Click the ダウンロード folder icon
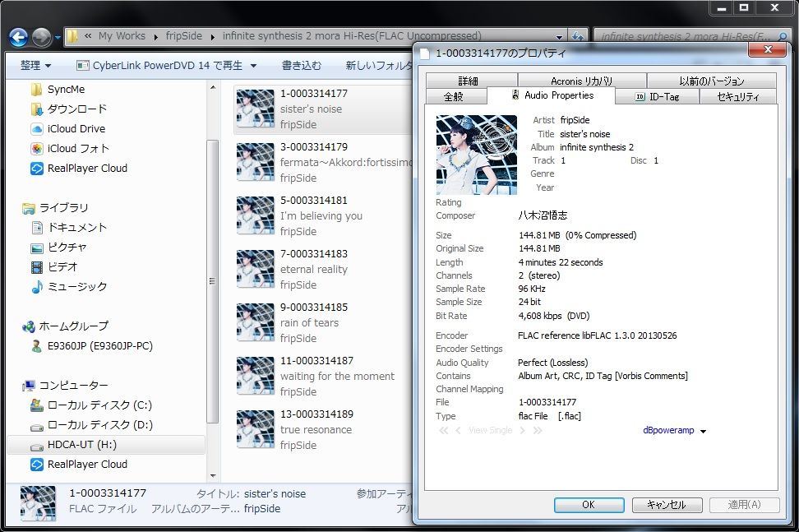This screenshot has height=532, width=799. tap(36, 109)
